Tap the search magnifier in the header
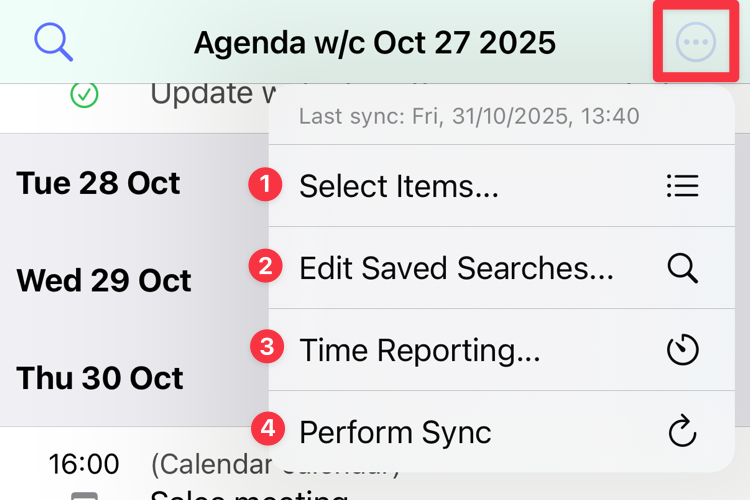Viewport: 750px width, 500px height. coord(53,42)
